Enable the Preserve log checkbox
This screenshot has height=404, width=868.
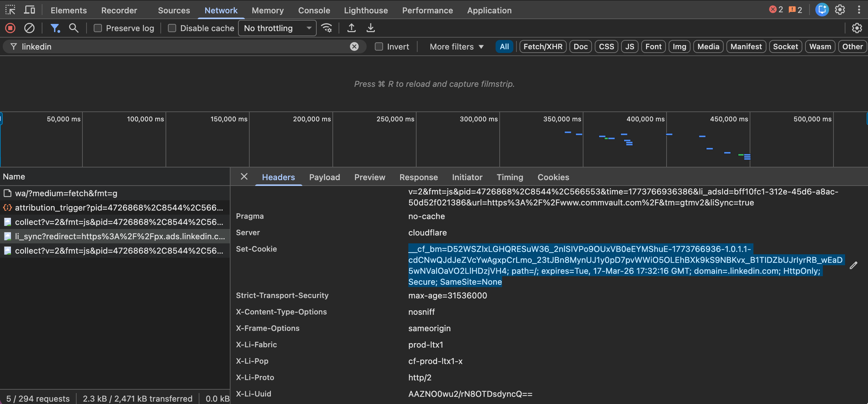click(x=98, y=28)
